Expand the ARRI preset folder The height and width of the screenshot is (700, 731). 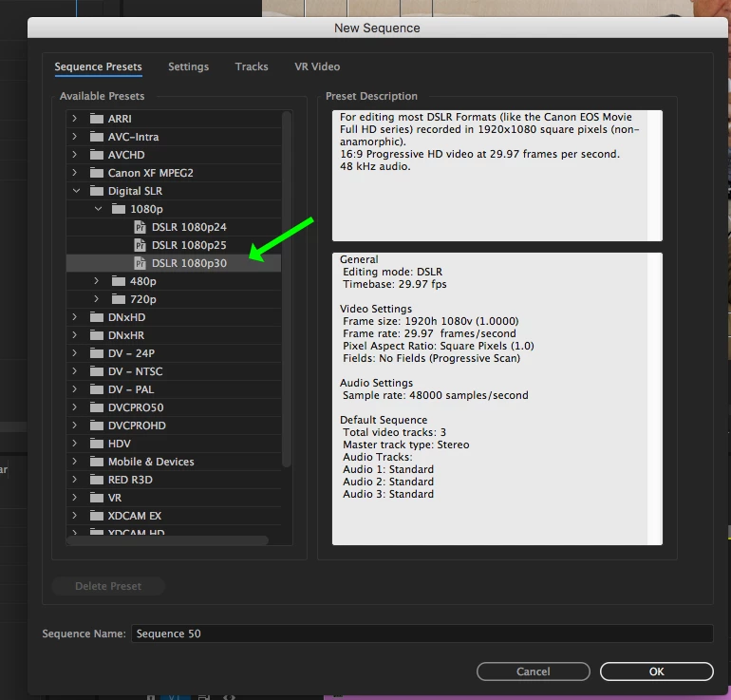[75, 119]
